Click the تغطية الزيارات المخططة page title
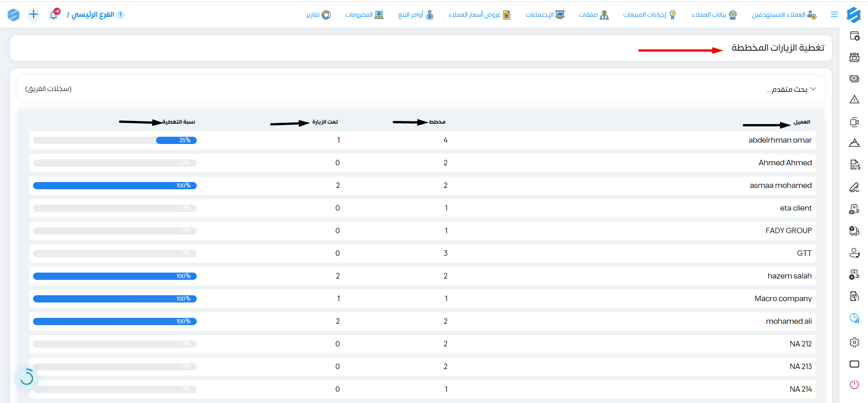The height and width of the screenshot is (403, 868). (x=778, y=48)
